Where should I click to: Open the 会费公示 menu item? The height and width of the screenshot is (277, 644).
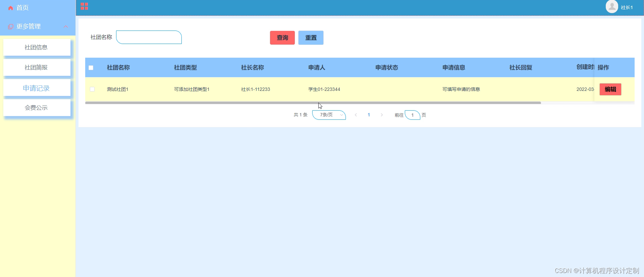point(37,108)
